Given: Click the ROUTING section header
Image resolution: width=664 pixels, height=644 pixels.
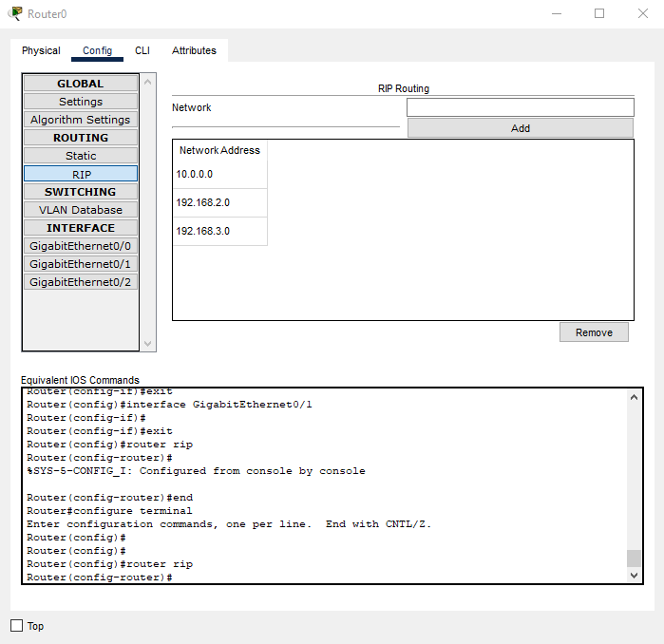Looking at the screenshot, I should [81, 138].
